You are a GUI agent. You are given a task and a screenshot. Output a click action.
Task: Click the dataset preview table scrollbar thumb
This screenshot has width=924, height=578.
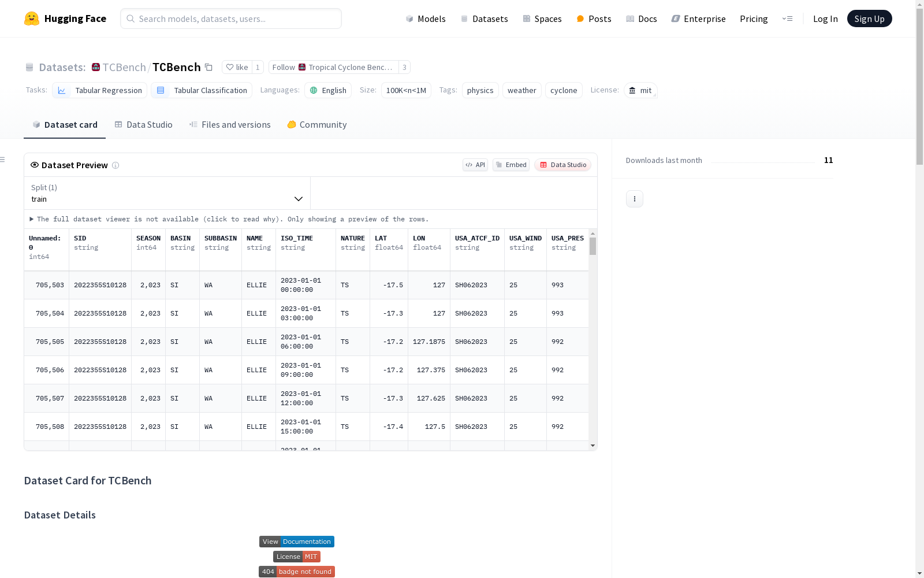point(593,246)
